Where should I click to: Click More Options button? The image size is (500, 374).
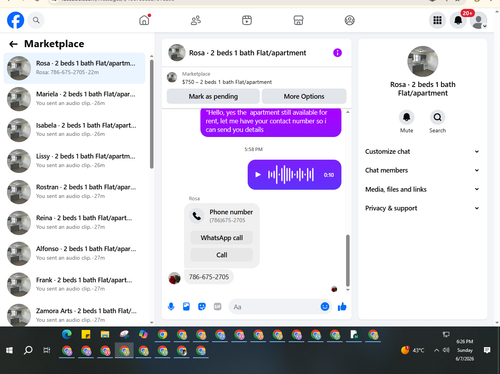(304, 96)
